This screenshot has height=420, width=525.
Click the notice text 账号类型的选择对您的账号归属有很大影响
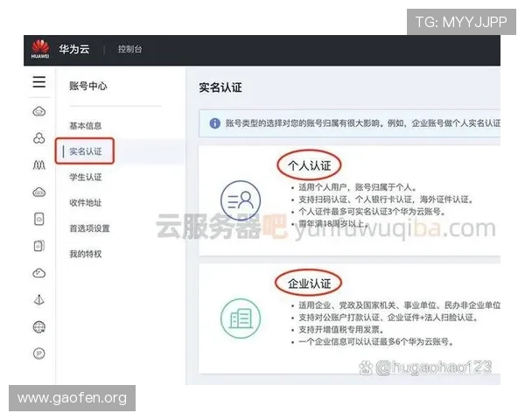(x=303, y=123)
